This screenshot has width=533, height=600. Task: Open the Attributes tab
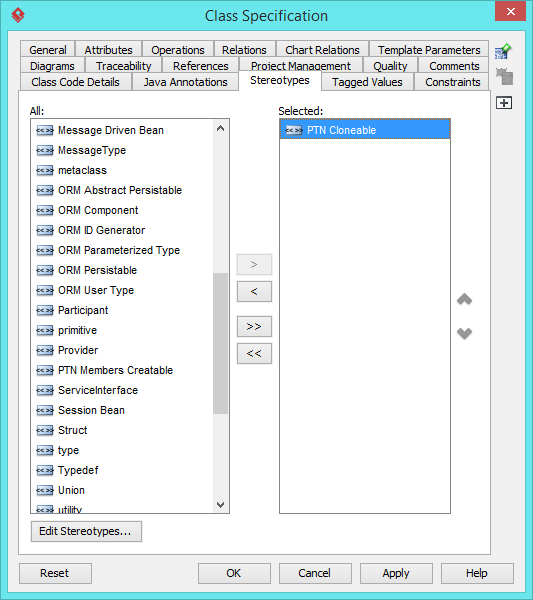(x=108, y=50)
